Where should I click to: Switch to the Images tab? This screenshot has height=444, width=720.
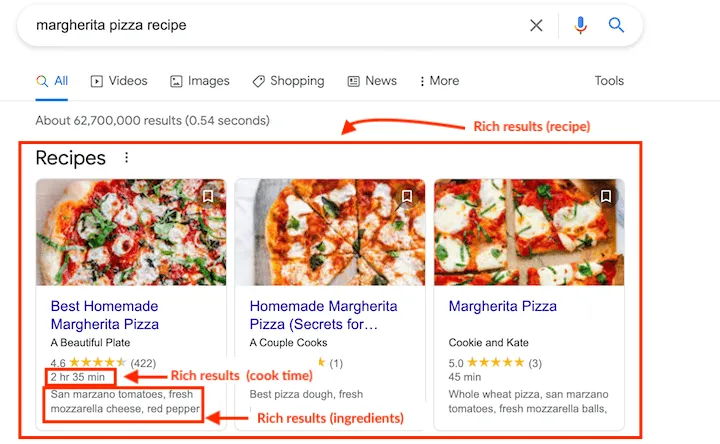(x=200, y=81)
